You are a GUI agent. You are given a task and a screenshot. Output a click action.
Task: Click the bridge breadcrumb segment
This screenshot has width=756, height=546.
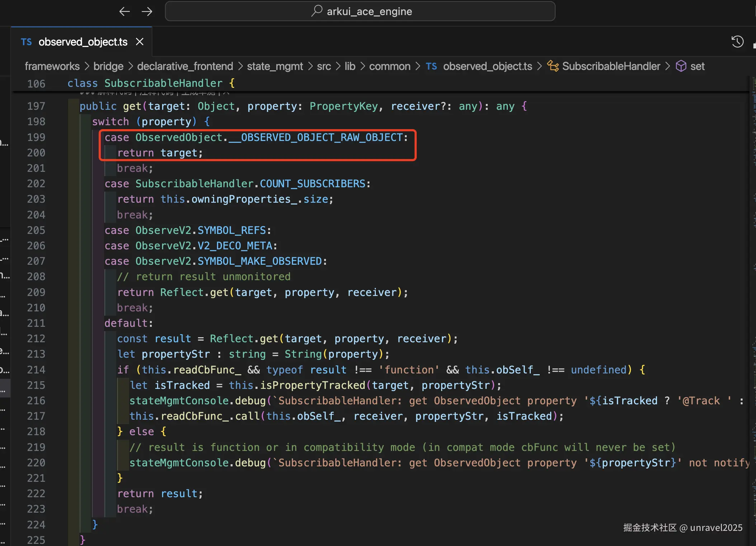click(108, 66)
